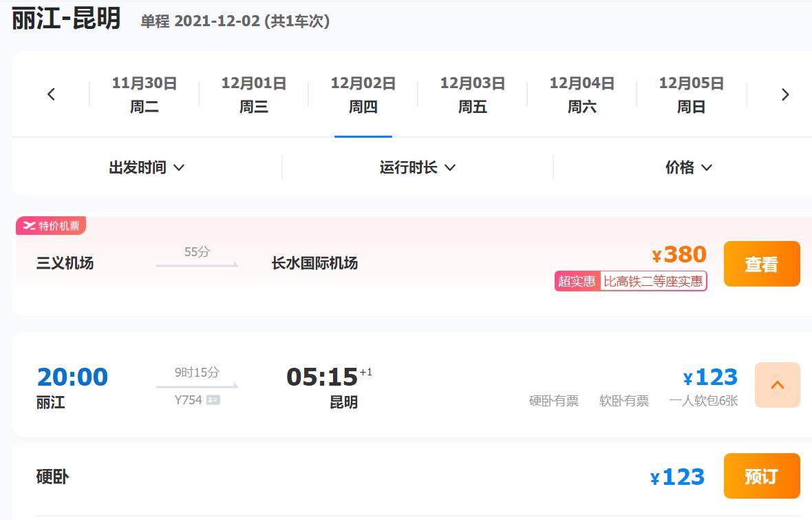812x520 pixels.
Task: Choose the December 05 Sunday tab
Action: (x=692, y=94)
